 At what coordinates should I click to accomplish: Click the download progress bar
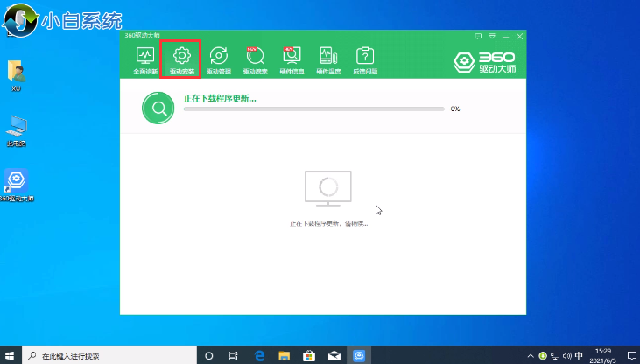tap(313, 109)
